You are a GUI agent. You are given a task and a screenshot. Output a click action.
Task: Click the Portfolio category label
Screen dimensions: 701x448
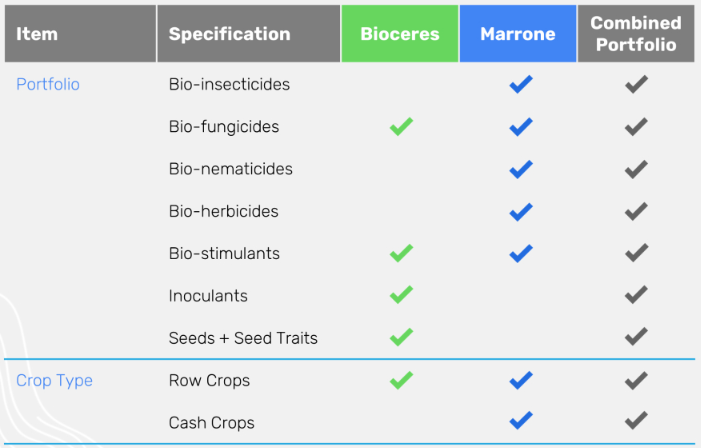[48, 85]
